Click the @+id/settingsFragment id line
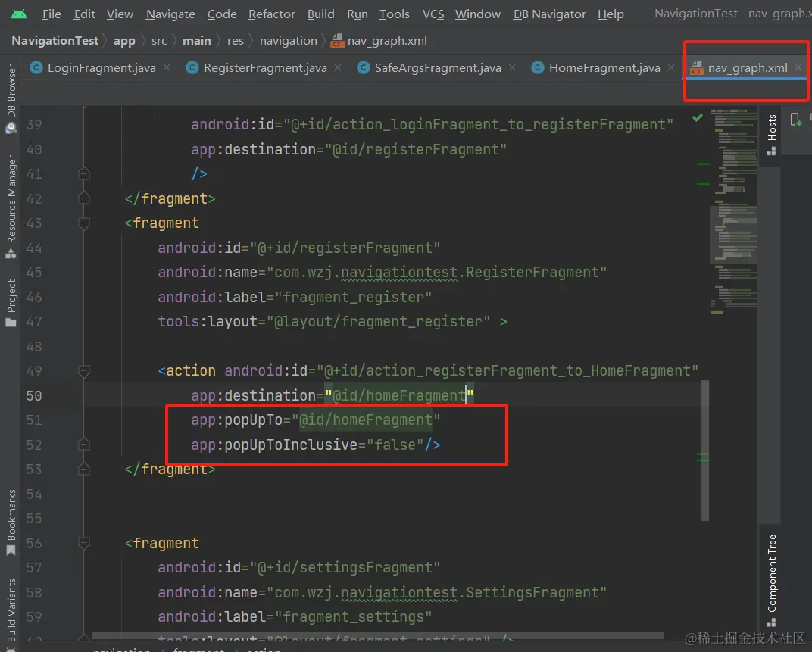This screenshot has height=652, width=812. (298, 568)
